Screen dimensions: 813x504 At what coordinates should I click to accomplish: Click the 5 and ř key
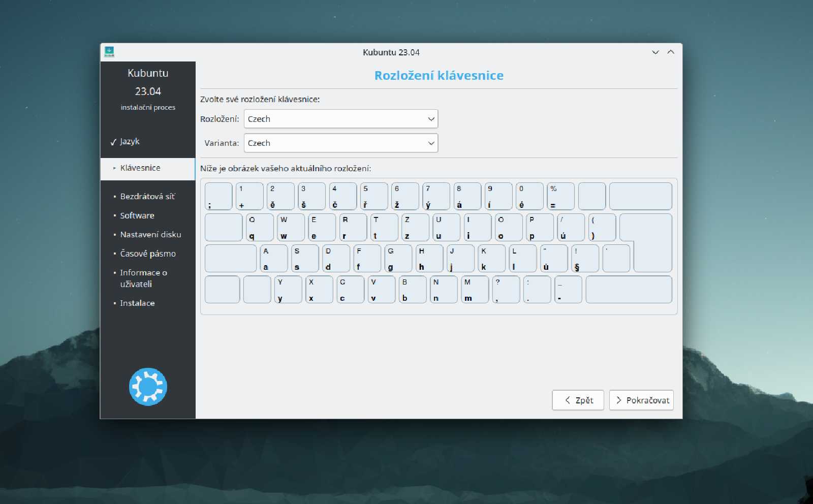tap(374, 196)
